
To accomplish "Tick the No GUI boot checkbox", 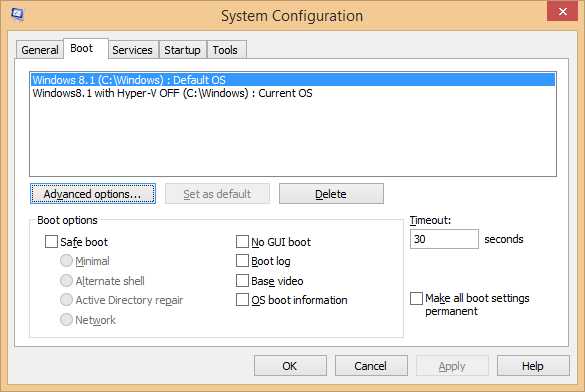I will coord(243,242).
